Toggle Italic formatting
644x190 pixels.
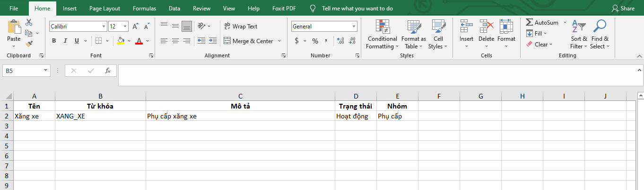[x=65, y=41]
